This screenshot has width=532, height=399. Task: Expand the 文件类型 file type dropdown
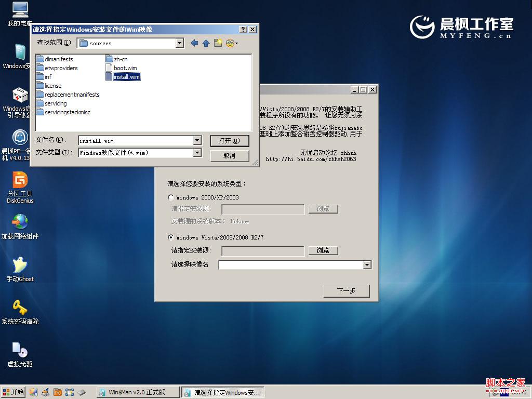coord(197,152)
